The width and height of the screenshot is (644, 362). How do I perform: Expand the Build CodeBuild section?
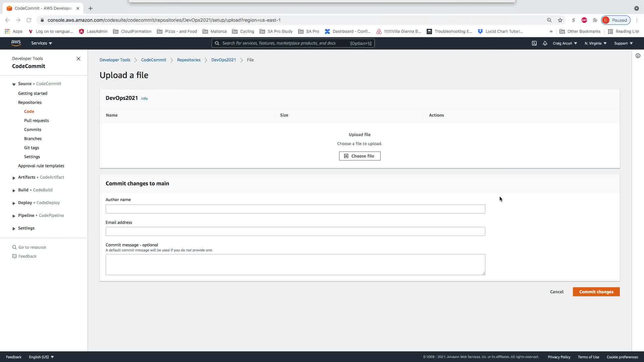pyautogui.click(x=14, y=190)
